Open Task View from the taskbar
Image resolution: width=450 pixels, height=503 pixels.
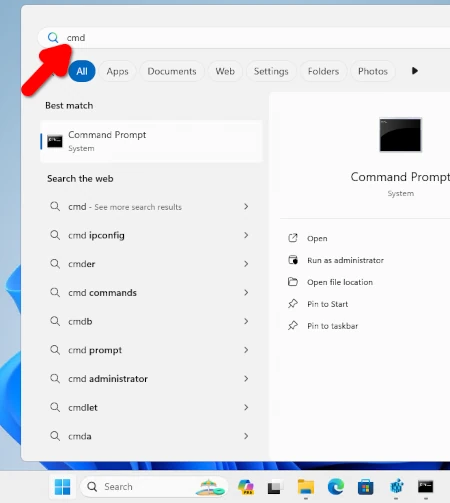click(x=275, y=487)
